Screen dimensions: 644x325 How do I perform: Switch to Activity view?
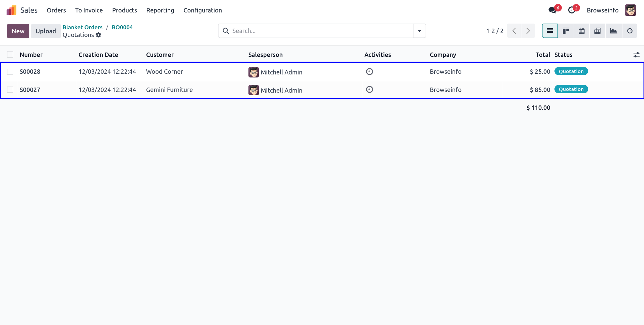pyautogui.click(x=630, y=31)
